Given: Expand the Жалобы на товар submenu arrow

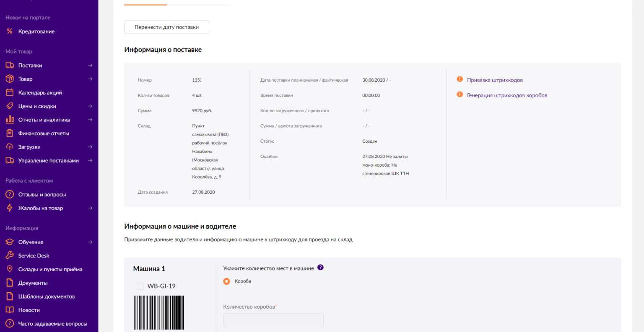Looking at the screenshot, I should click(90, 208).
